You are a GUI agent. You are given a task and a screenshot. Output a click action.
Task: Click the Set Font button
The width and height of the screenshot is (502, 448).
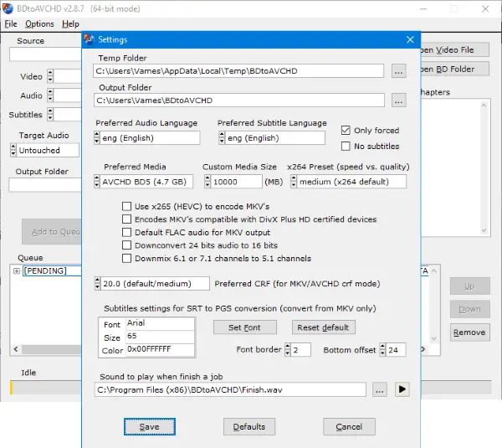click(x=244, y=327)
